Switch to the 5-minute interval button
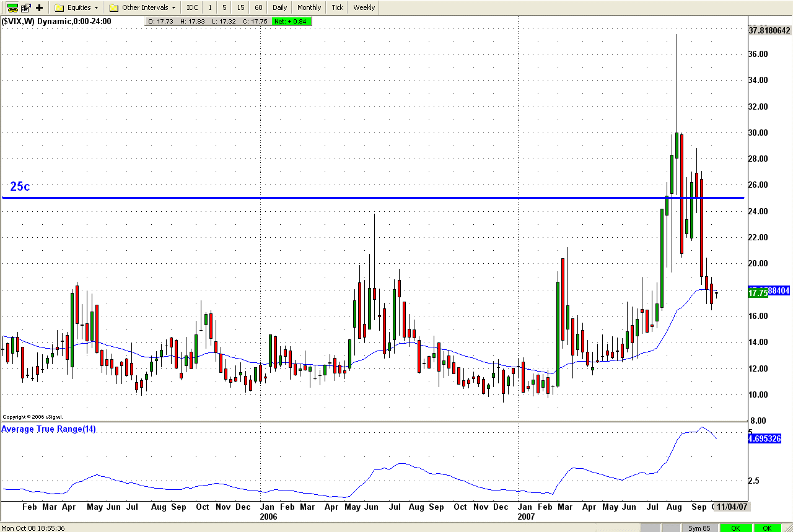Screen dimensions: 793x532 tap(224, 7)
